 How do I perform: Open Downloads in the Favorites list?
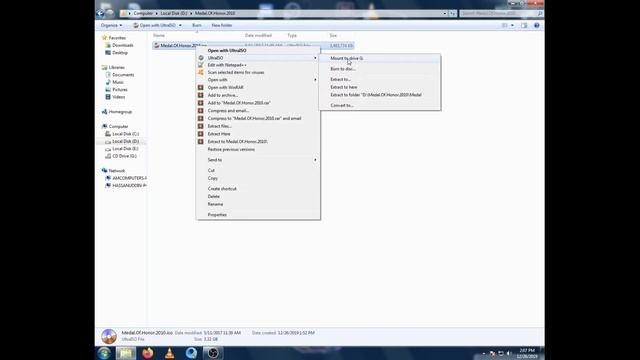click(x=122, y=45)
